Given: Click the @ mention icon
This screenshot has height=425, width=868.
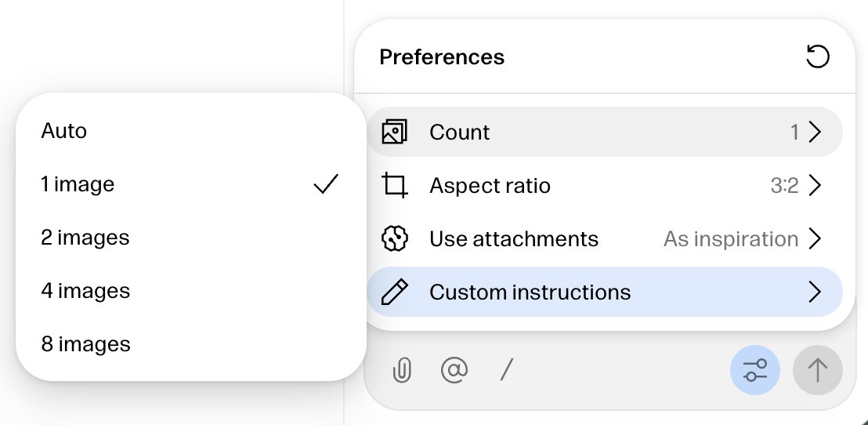Looking at the screenshot, I should (x=454, y=369).
